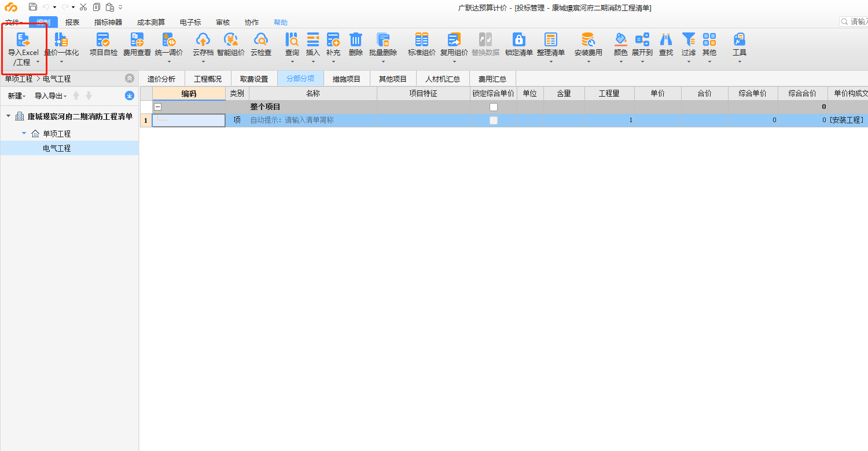The image size is (868, 451).
Task: Tick the 锁定综合单价 checkbox in row 1
Action: coord(494,120)
